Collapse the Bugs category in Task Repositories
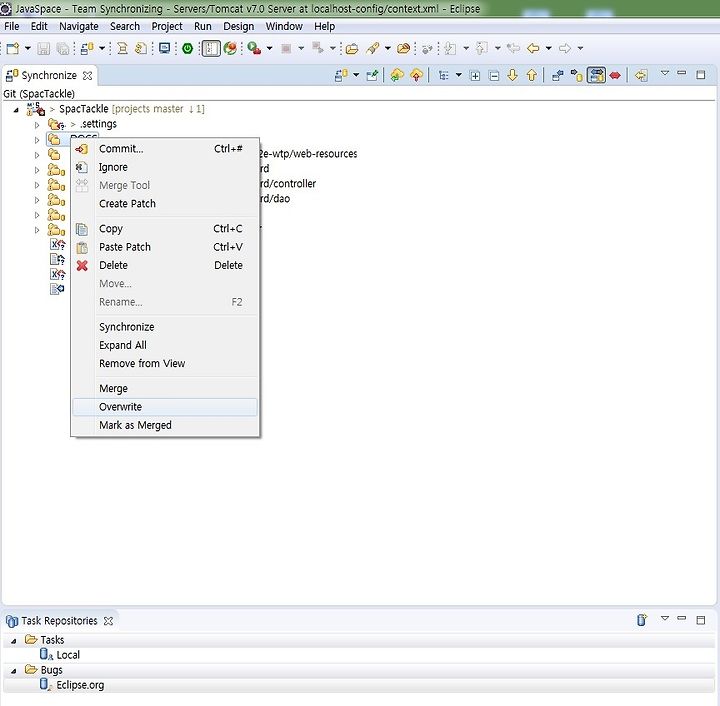The width and height of the screenshot is (720, 706). pos(14,671)
